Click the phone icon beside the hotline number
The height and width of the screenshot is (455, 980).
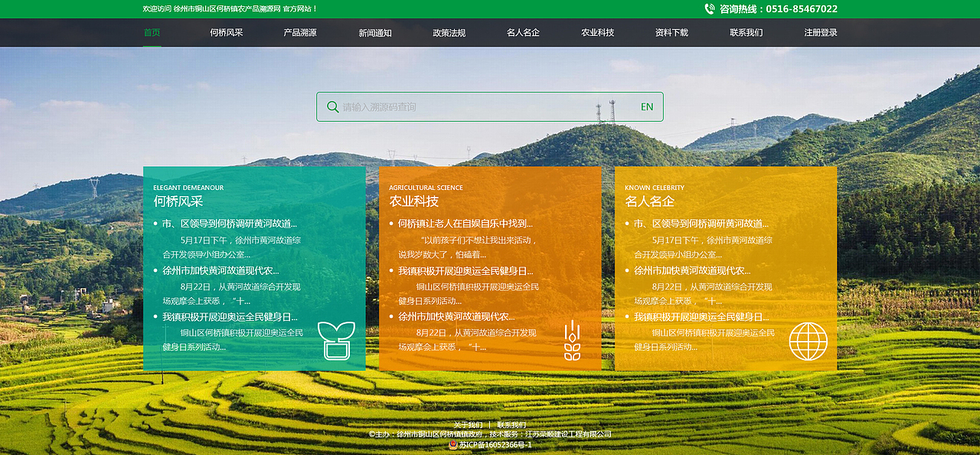tap(708, 9)
